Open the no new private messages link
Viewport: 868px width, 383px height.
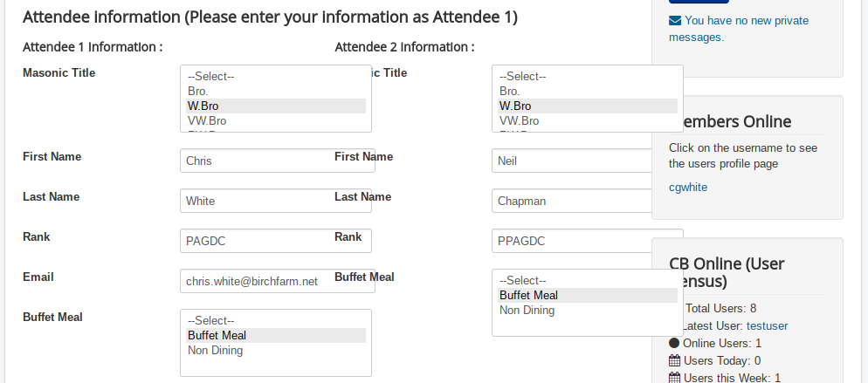point(739,28)
